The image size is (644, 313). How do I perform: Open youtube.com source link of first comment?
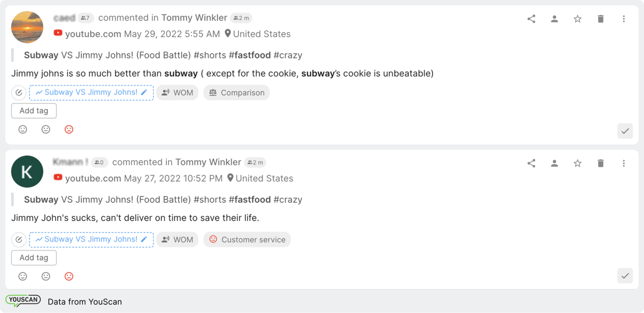[x=93, y=34]
